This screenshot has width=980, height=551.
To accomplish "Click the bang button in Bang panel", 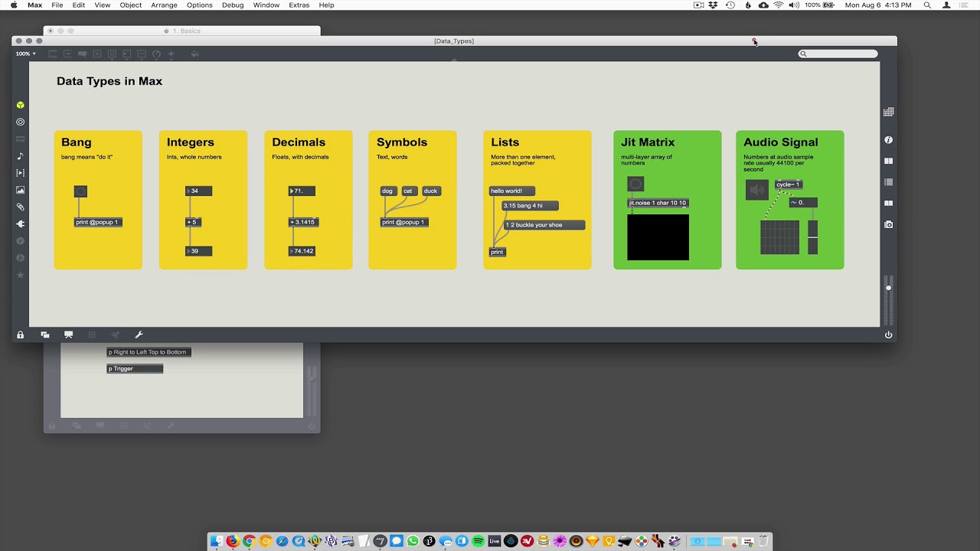I will click(80, 191).
